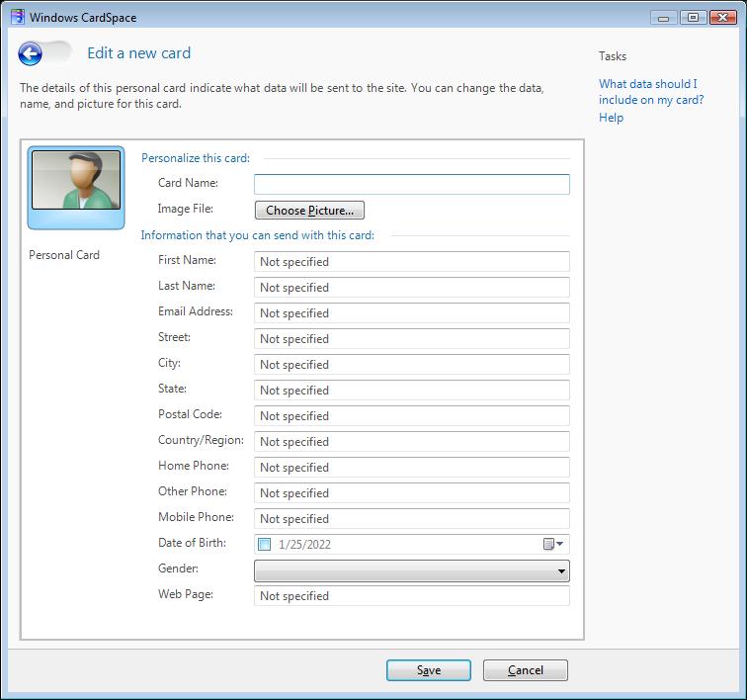
Task: Expand the Gender dropdown
Action: tap(412, 570)
